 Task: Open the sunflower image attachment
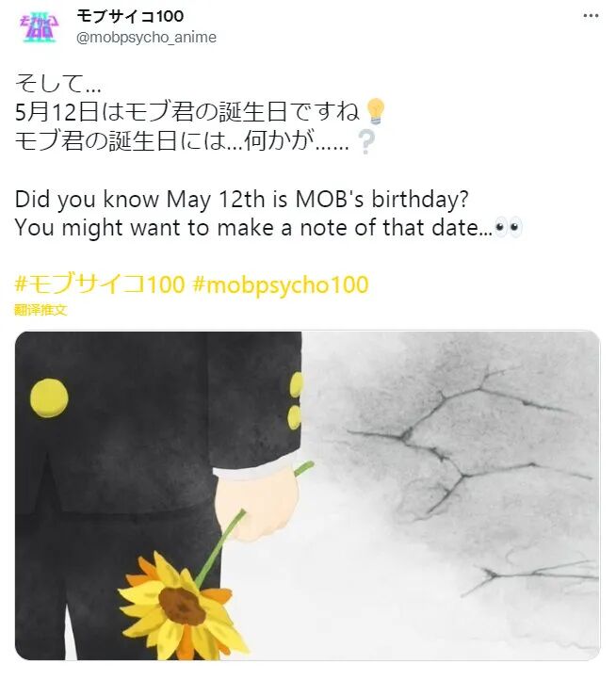pyautogui.click(x=307, y=495)
